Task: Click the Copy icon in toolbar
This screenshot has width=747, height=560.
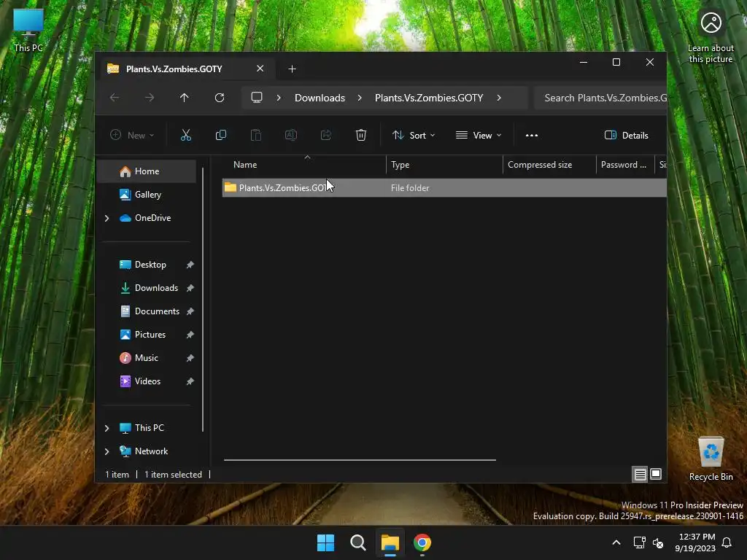Action: 220,135
